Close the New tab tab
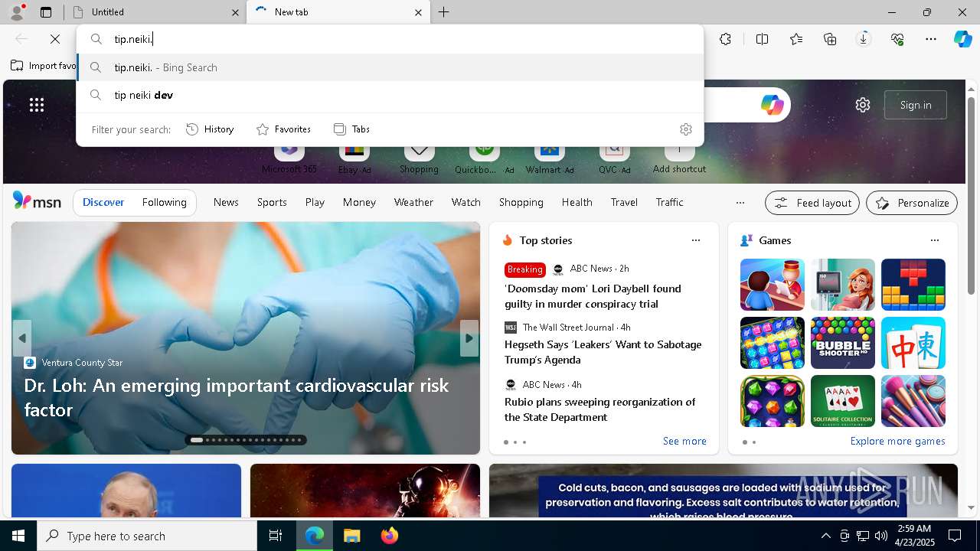This screenshot has width=980, height=551. [x=418, y=12]
